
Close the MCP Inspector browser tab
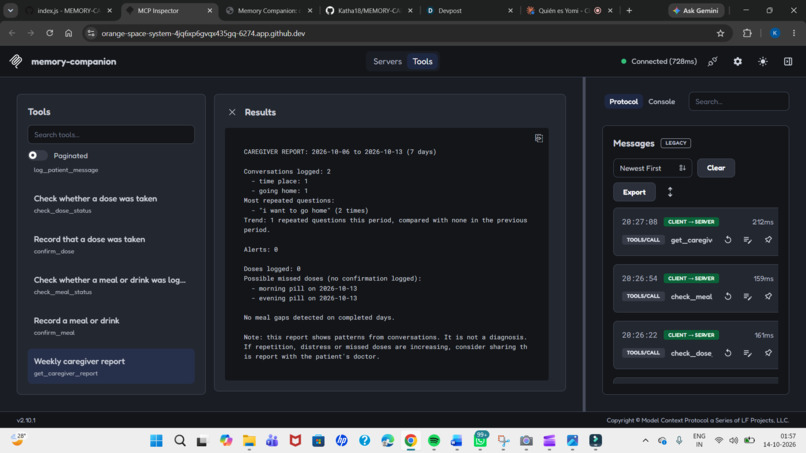(x=210, y=10)
